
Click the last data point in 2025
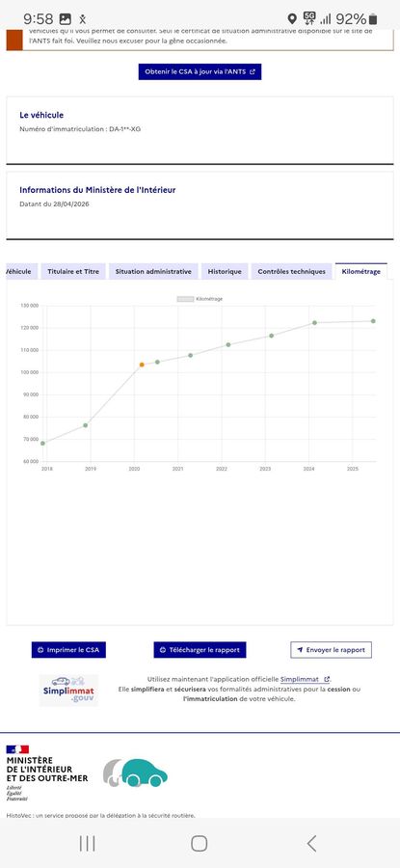point(373,321)
